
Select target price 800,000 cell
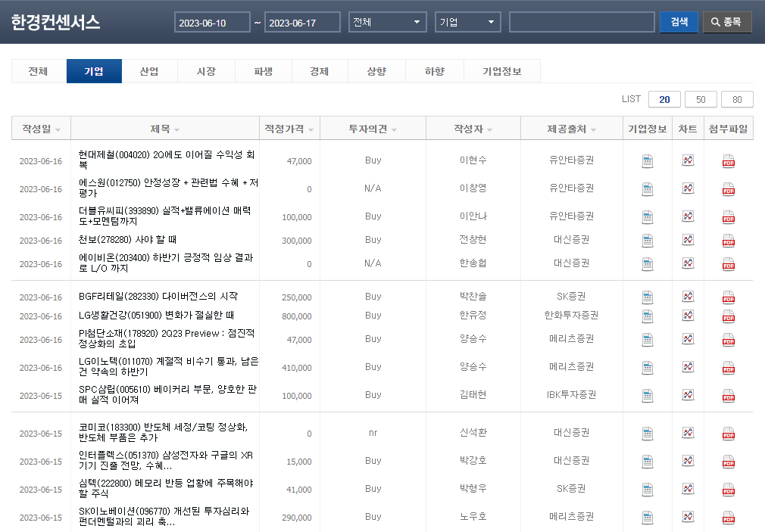(x=297, y=316)
